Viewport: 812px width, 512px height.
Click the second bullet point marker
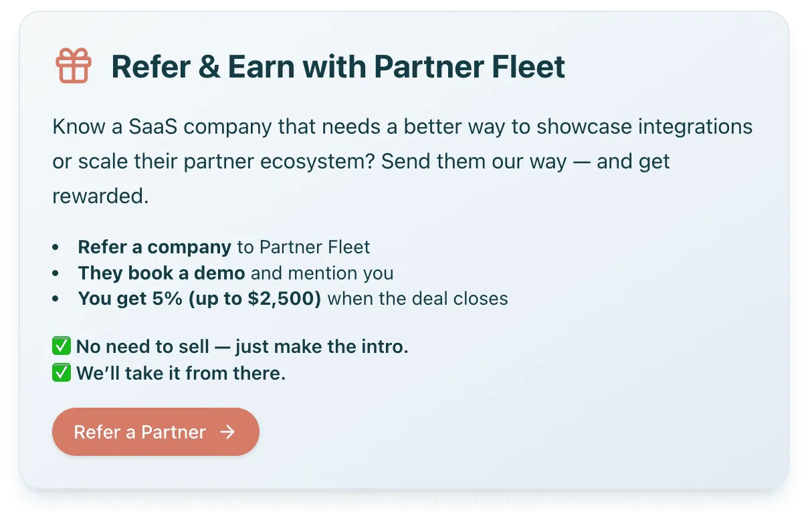click(56, 273)
